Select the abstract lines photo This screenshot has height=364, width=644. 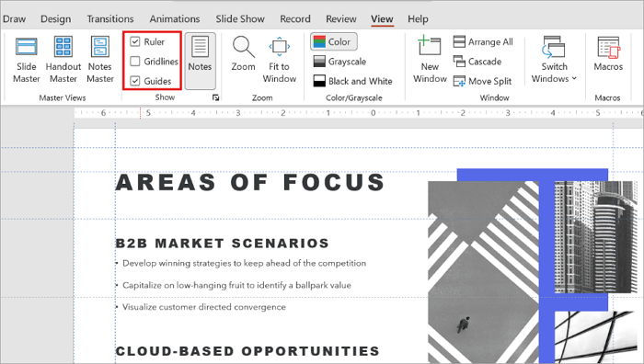pos(595,337)
